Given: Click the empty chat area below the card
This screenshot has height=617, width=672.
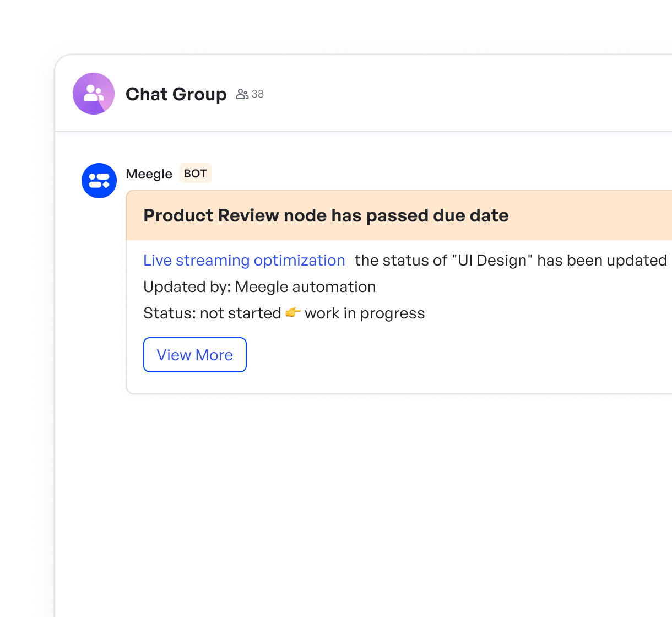Looking at the screenshot, I should [364, 496].
